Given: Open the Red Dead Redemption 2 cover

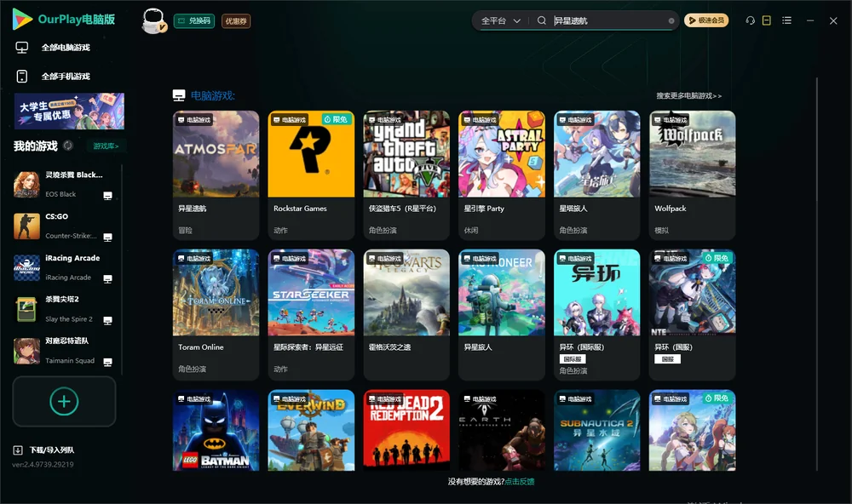Looking at the screenshot, I should (x=406, y=431).
